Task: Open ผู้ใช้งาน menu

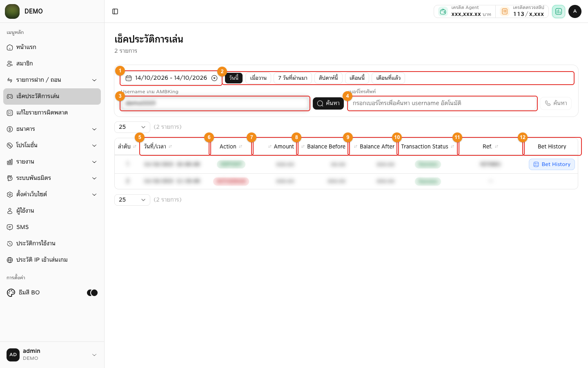Action: 52,211
